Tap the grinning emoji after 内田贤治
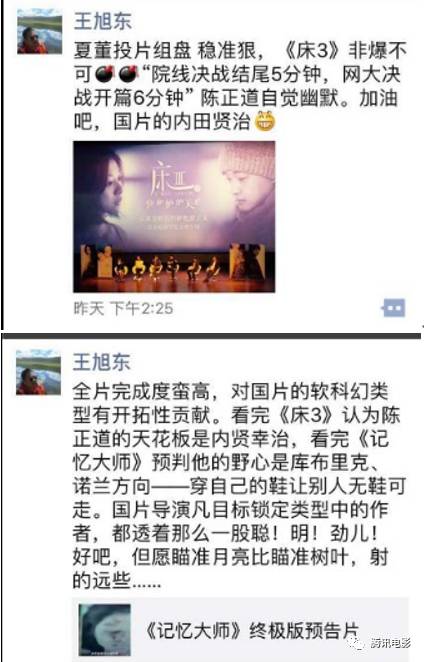424x662 pixels. coord(265,121)
